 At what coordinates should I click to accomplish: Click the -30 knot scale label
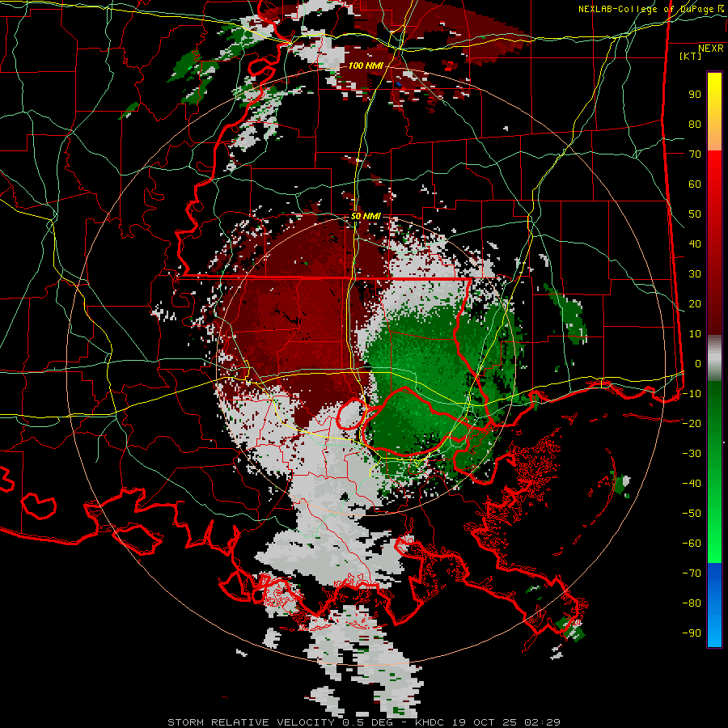(x=692, y=454)
